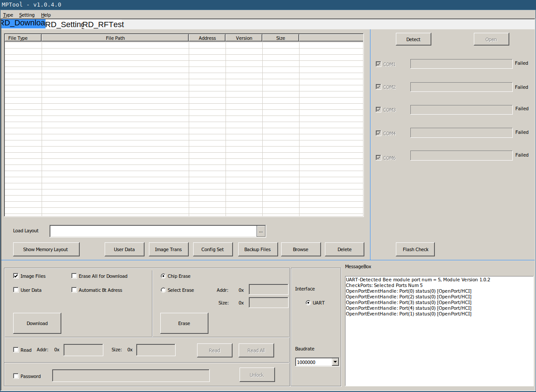This screenshot has width=536, height=392.
Task: Click the Version column header
Action: point(244,38)
